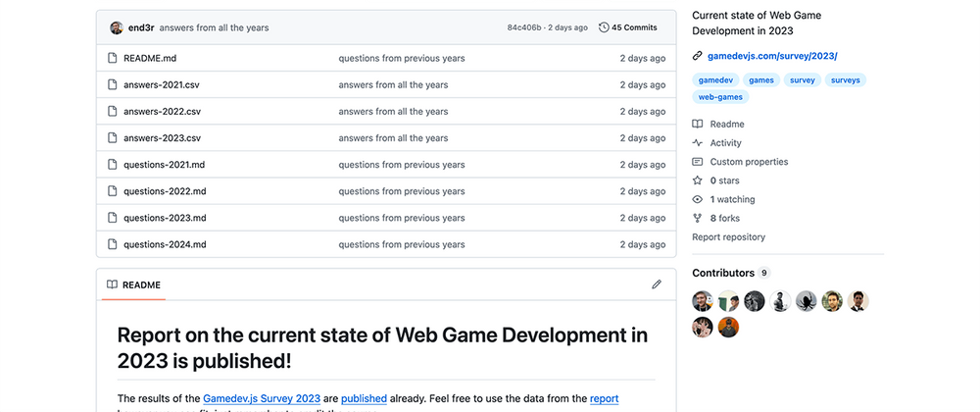
Task: Open answers-2021.csv file
Action: (x=162, y=84)
